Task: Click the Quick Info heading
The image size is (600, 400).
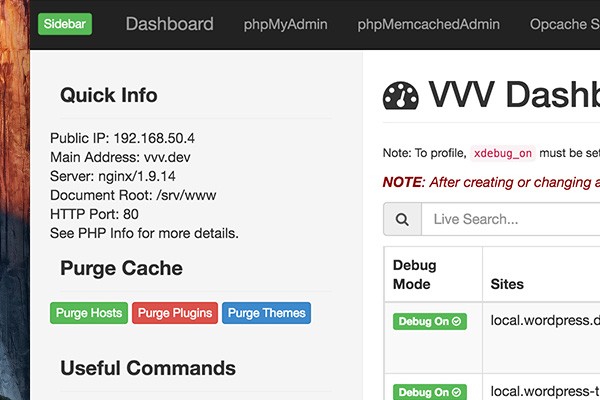Action: point(109,95)
